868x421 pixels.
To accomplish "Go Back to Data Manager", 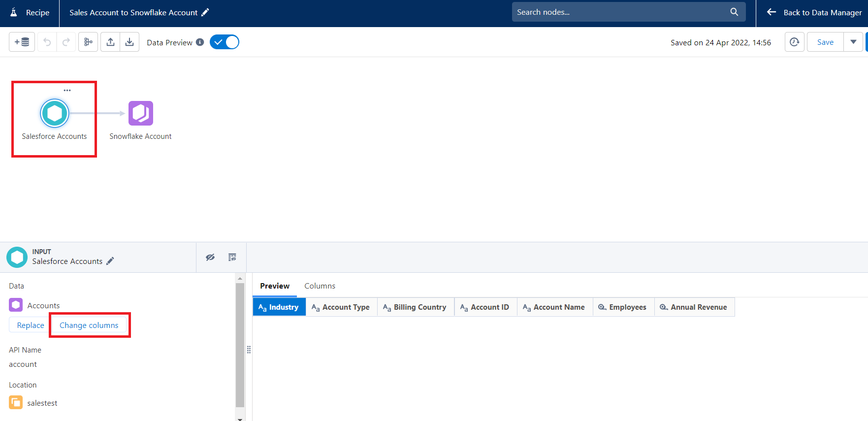I will coord(814,12).
